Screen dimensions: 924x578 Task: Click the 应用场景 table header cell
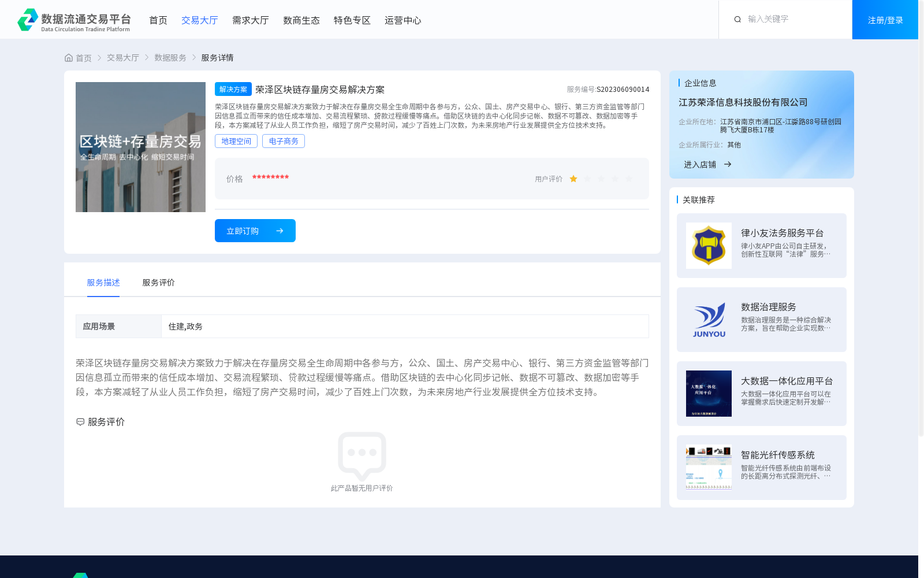tap(118, 327)
